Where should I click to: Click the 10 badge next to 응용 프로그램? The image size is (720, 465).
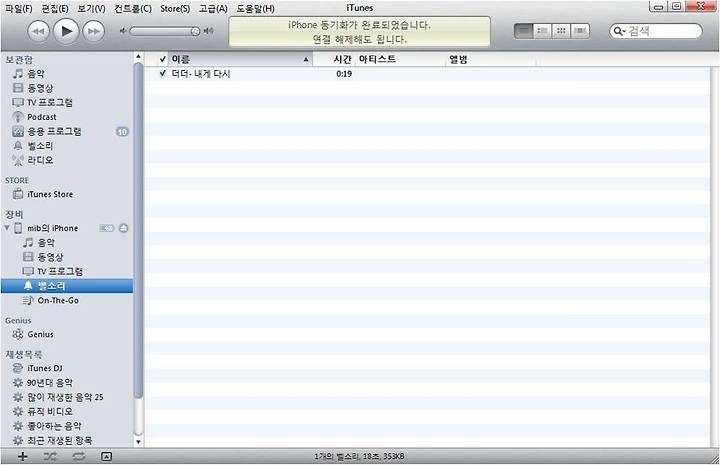tap(122, 132)
